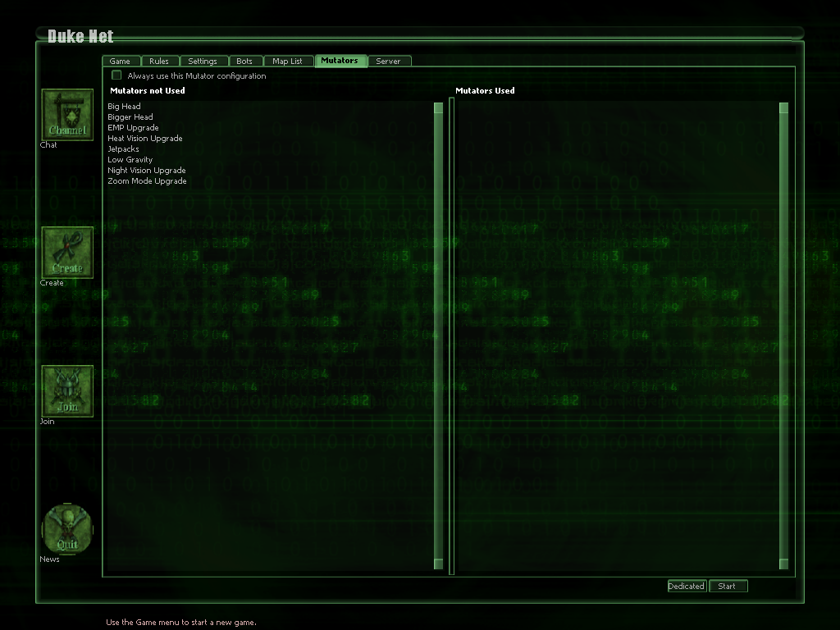Open the Rules tab

coord(159,61)
